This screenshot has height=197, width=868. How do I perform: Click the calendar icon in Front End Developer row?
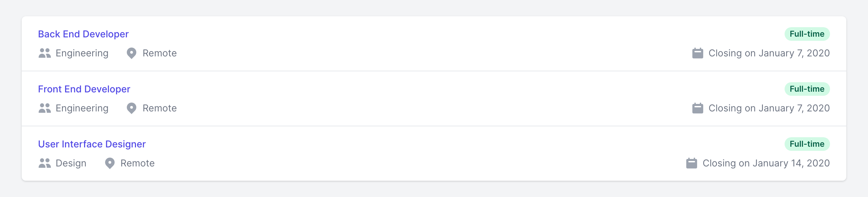click(697, 108)
